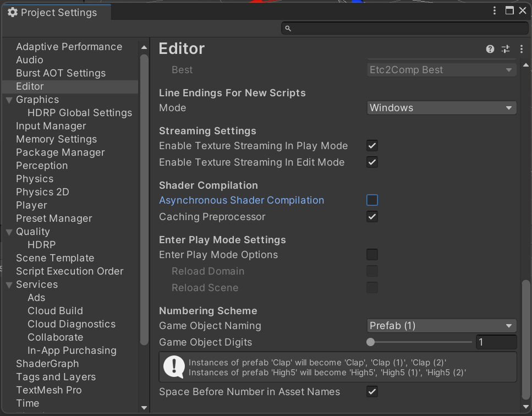Click the sidebar scroll down arrow
Image resolution: width=532 pixels, height=416 pixels.
pos(144,408)
